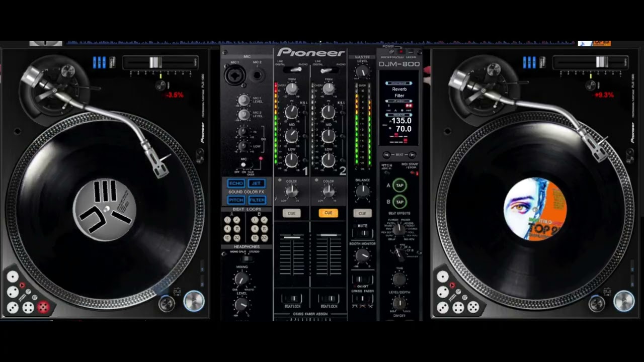Click the Reverb effect label on display
644x362 pixels.
[x=399, y=89]
